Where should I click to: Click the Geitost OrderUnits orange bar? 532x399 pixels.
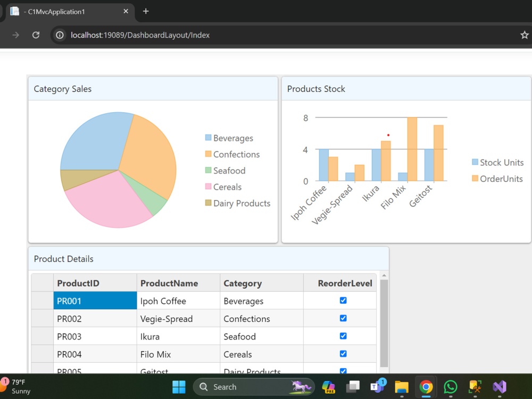[x=438, y=153]
